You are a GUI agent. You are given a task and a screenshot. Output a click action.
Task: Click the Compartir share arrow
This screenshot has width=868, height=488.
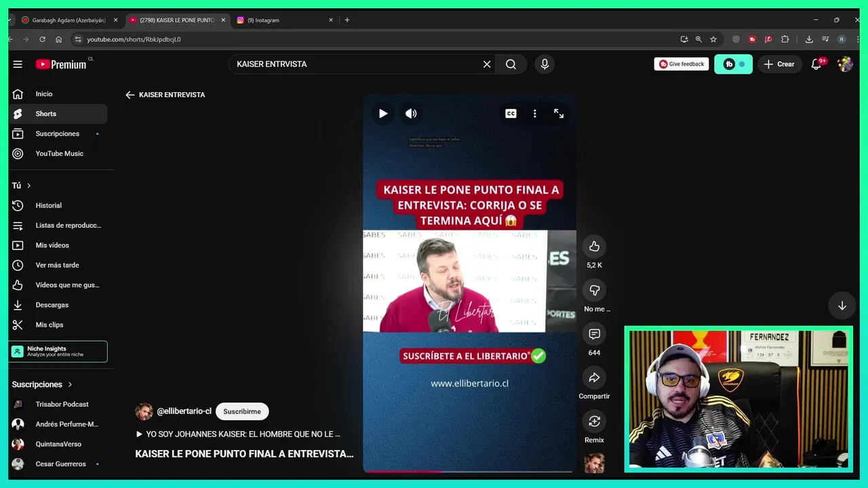click(x=594, y=378)
